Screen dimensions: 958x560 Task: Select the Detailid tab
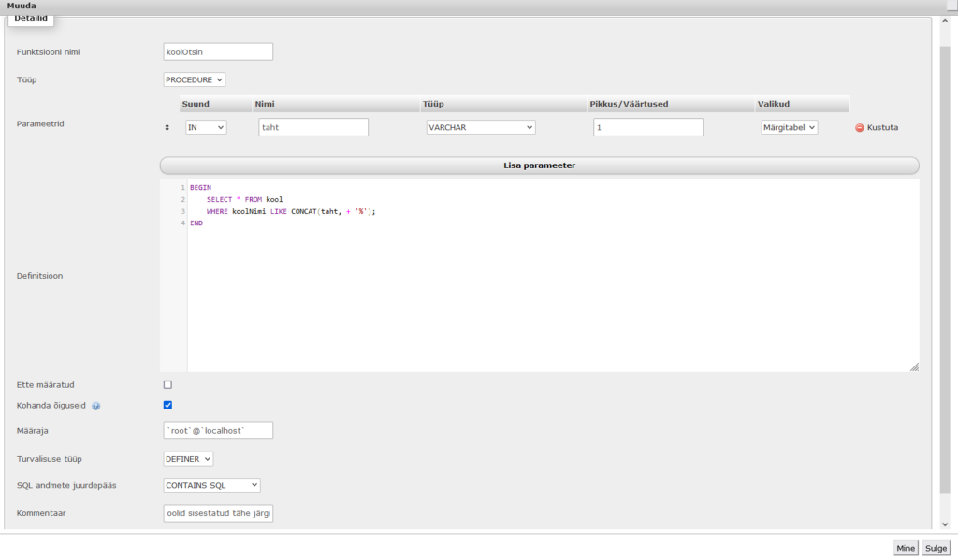point(31,19)
